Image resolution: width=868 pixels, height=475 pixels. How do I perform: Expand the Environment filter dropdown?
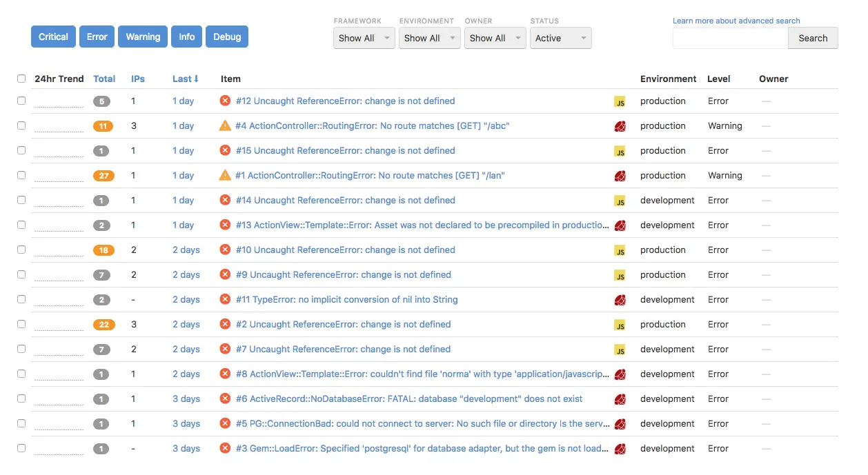[x=429, y=39]
